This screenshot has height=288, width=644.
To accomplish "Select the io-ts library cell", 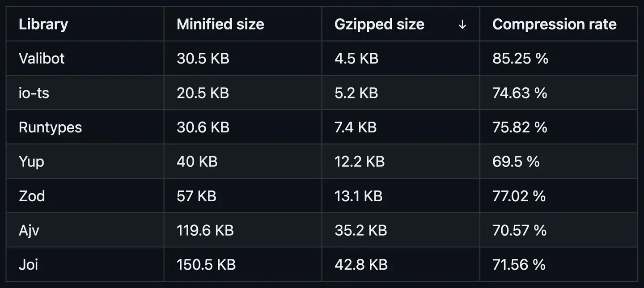I will 34,93.
